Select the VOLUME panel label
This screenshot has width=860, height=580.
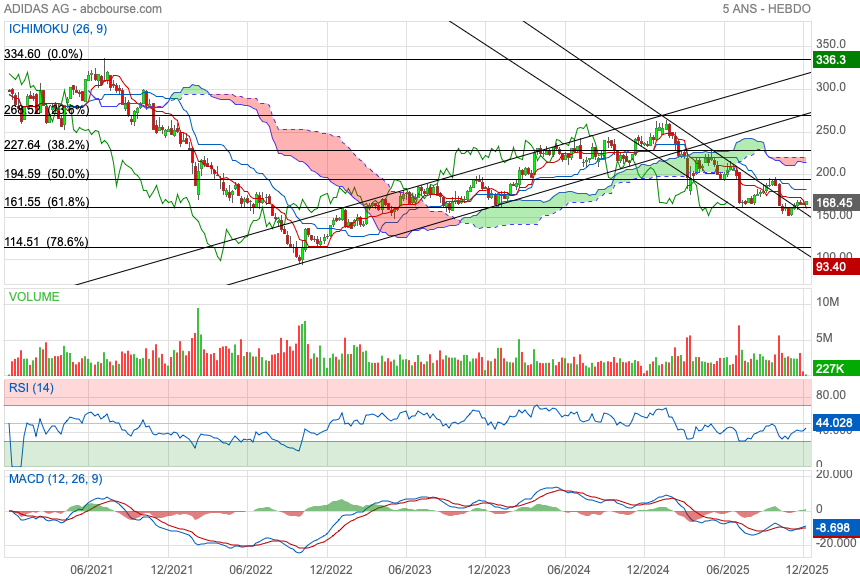click(34, 297)
